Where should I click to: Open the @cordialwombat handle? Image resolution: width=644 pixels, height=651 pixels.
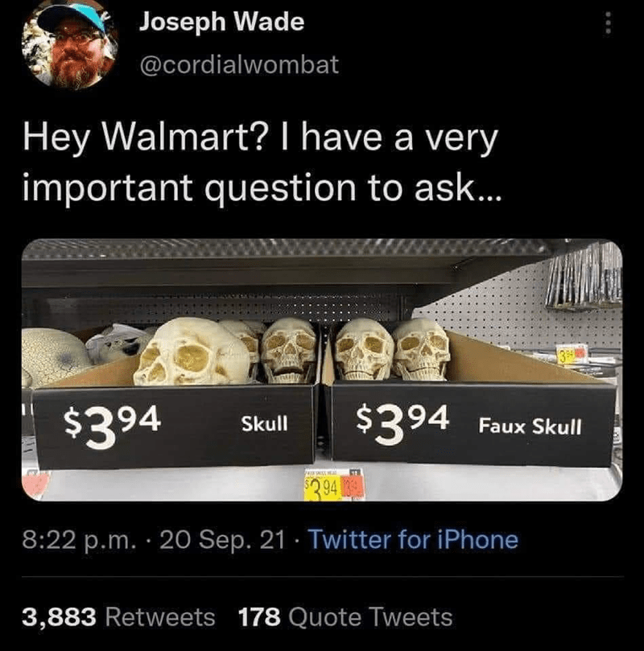(x=239, y=64)
